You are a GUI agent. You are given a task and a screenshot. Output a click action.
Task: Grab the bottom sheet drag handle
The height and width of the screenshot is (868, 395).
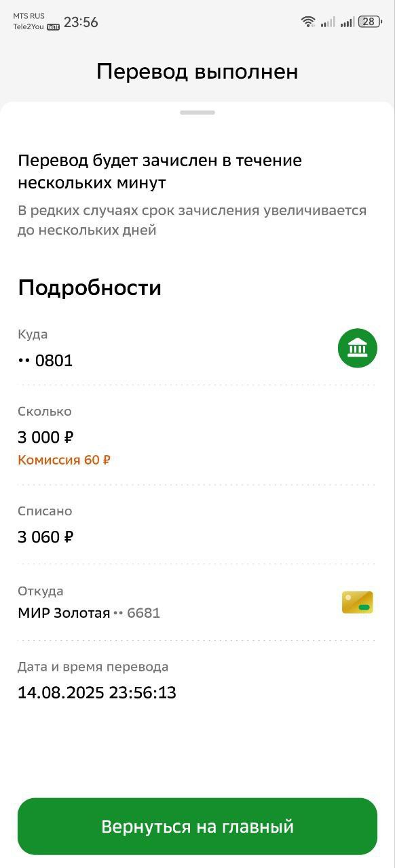[x=197, y=112]
